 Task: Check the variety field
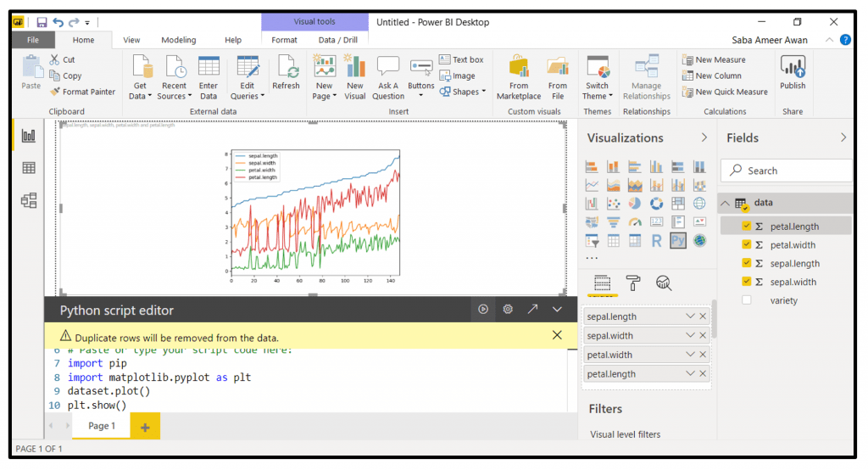pos(746,299)
